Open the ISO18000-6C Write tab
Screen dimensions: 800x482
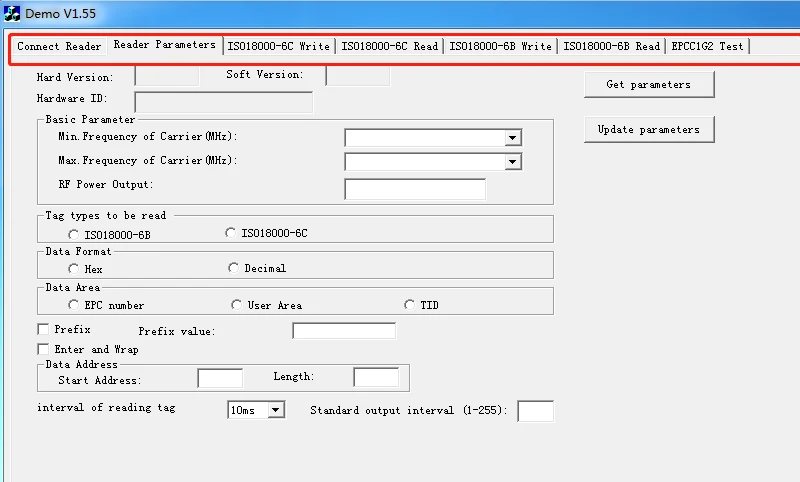point(279,46)
